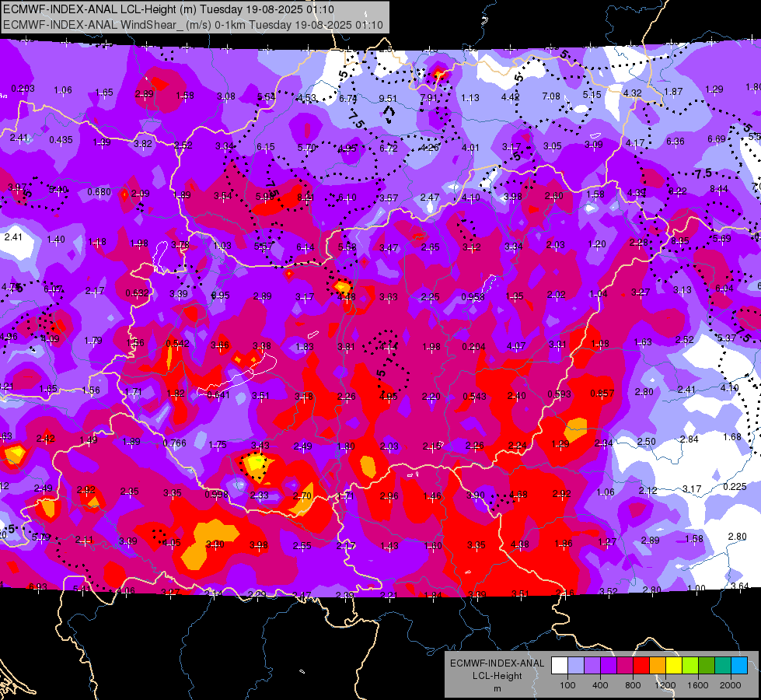Click the wind shear value 8.21
This screenshot has width=761, height=700.
(305, 198)
